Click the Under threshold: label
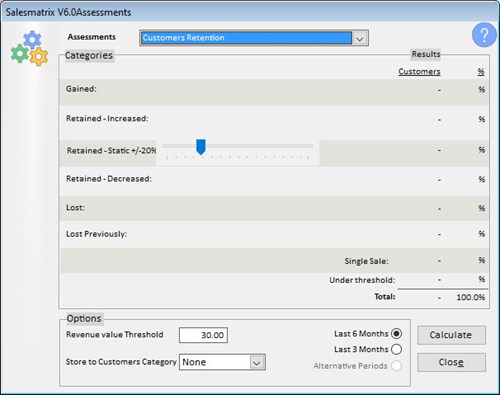Screen dimensions: 500x395 click(x=362, y=280)
